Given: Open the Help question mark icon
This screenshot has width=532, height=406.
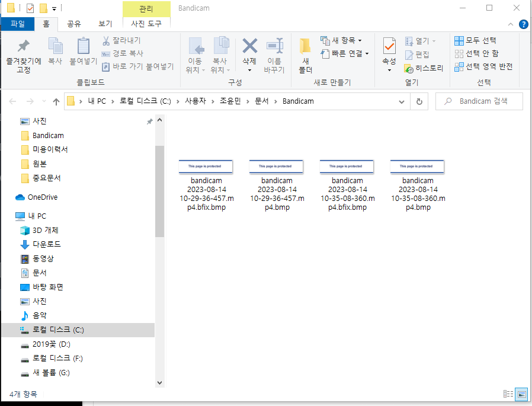Looking at the screenshot, I should pyautogui.click(x=524, y=24).
